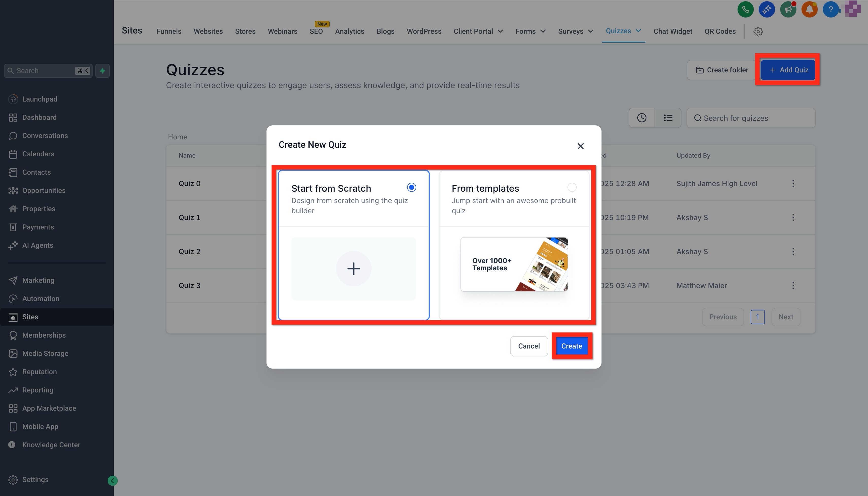Image resolution: width=868 pixels, height=496 pixels.
Task: Expand the Forms dropdown menu
Action: click(530, 31)
